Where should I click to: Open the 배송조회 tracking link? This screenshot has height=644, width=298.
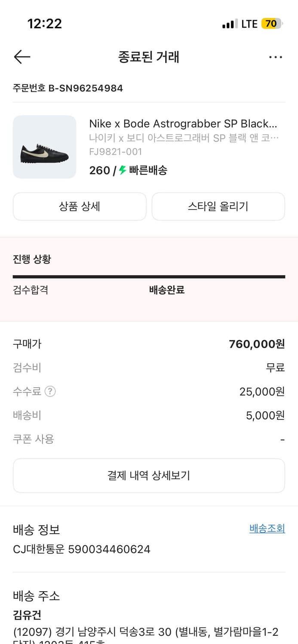click(x=267, y=529)
